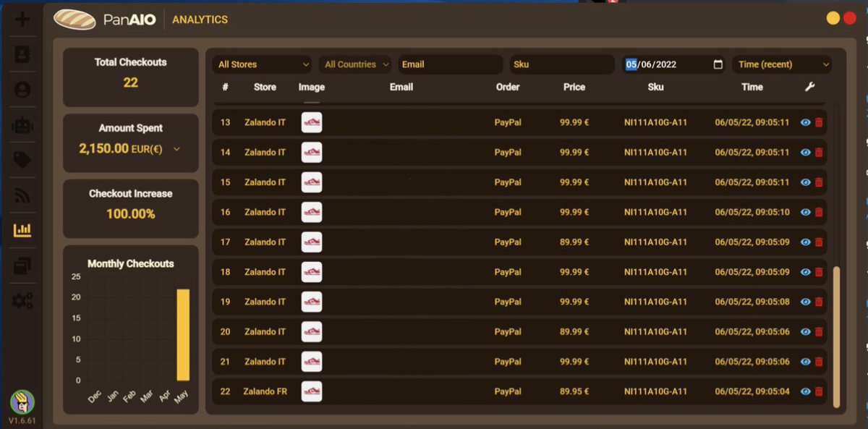This screenshot has width=868, height=429.
Task: Toggle eye visibility on row 20
Action: [x=806, y=332]
